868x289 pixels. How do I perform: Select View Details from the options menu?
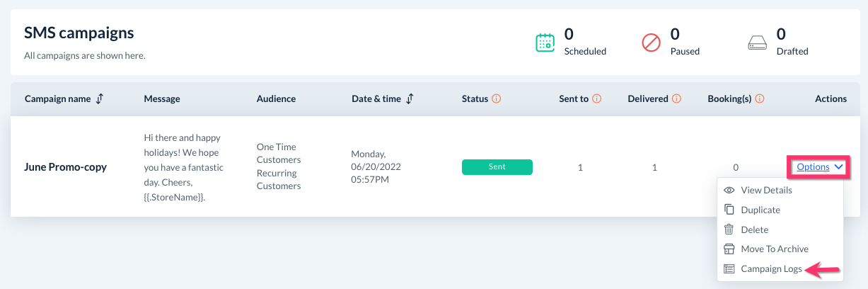click(x=766, y=190)
